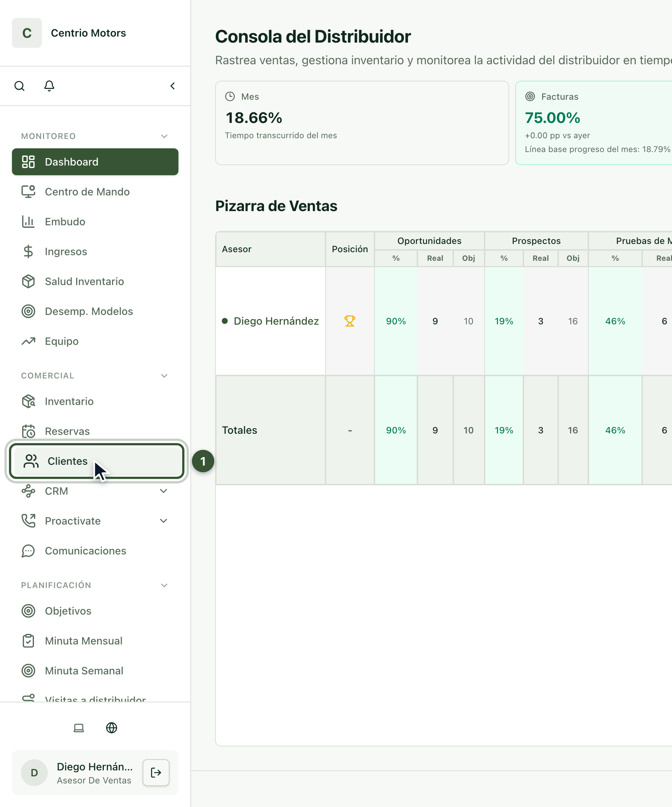Click the Pizarra de Ventas heading
The image size is (672, 807).
pyautogui.click(x=276, y=206)
